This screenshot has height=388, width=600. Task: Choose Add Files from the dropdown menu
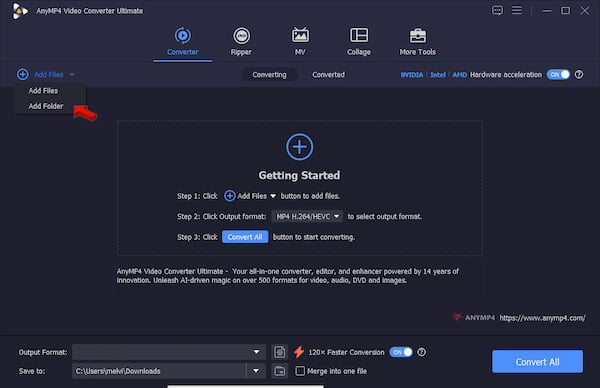point(43,91)
